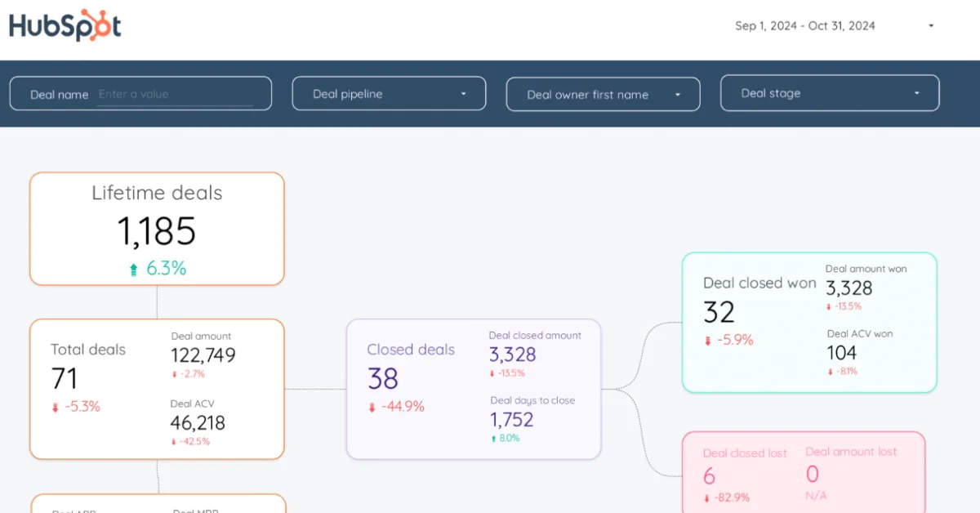Click the decline arrow next to Deal amount -2.7%
The height and width of the screenshot is (513, 980).
tap(173, 373)
